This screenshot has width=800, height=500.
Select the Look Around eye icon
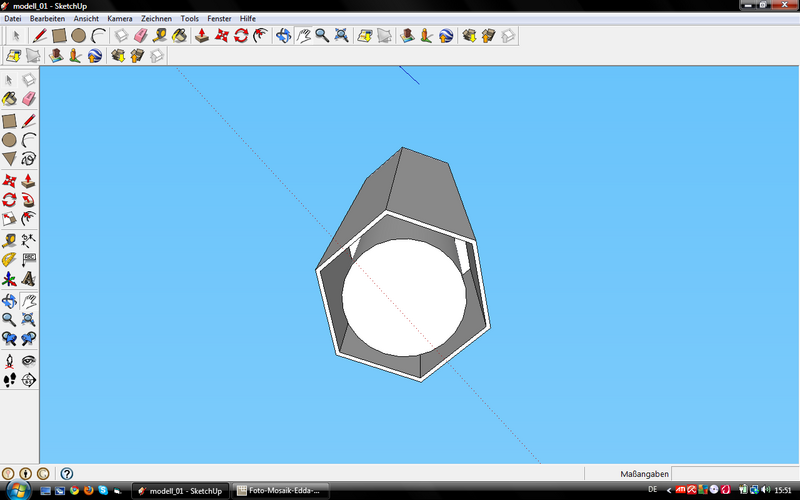(28, 361)
